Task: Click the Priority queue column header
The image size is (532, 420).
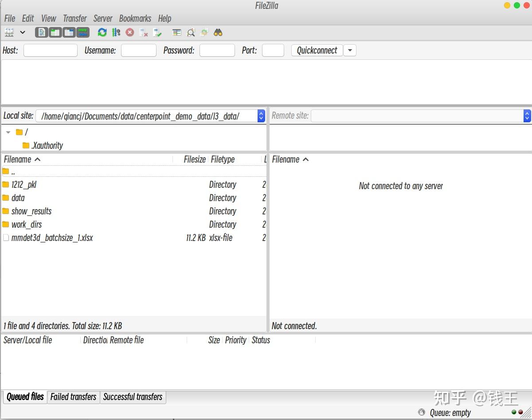Action: click(235, 340)
